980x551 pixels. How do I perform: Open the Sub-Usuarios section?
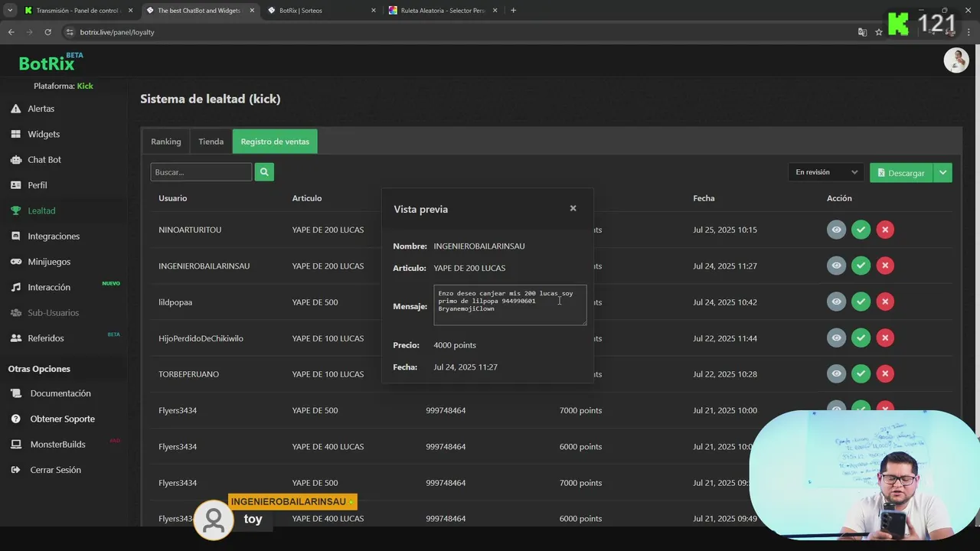pyautogui.click(x=53, y=312)
